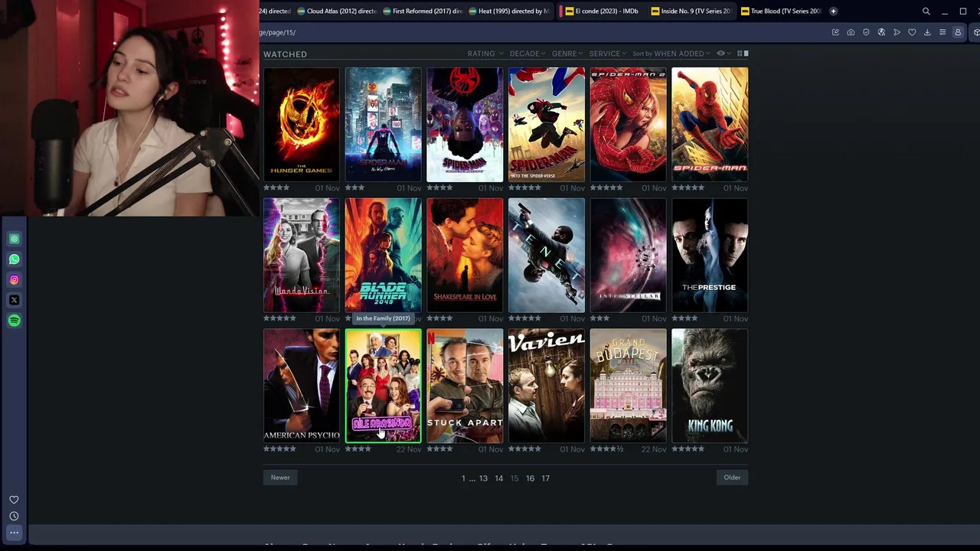Open the profile account icon
The height and width of the screenshot is (551, 980).
click(958, 32)
